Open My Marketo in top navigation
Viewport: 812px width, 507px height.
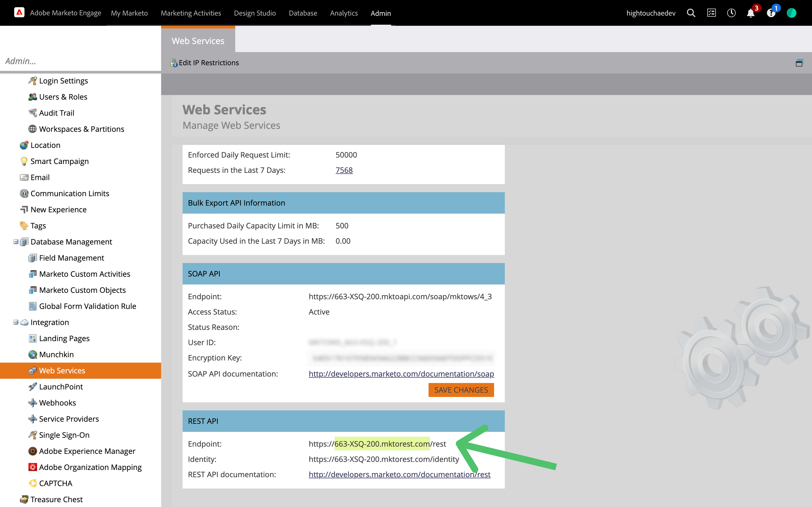tap(129, 13)
